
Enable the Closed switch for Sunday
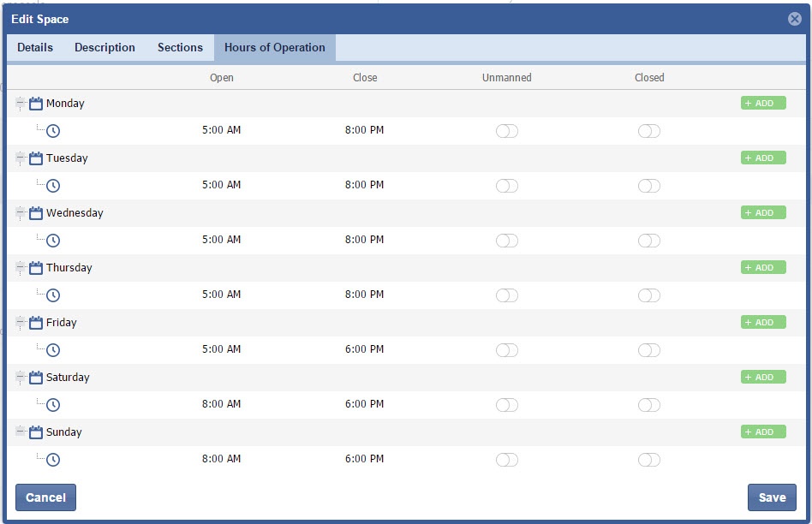649,460
